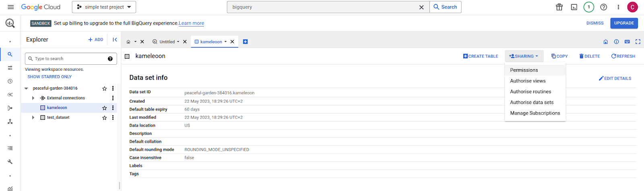This screenshot has height=191, width=644.
Task: Collapse the Explorer panel
Action: [115, 39]
